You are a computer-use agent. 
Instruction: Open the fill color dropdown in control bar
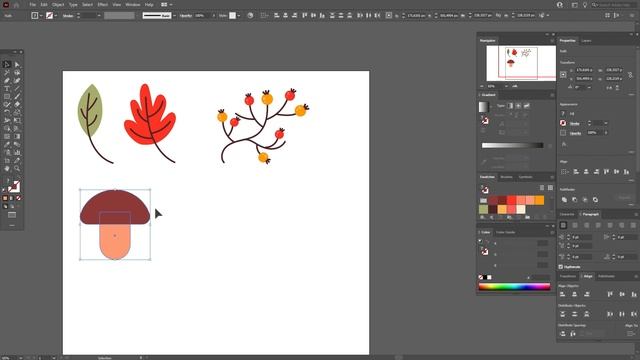click(41, 16)
